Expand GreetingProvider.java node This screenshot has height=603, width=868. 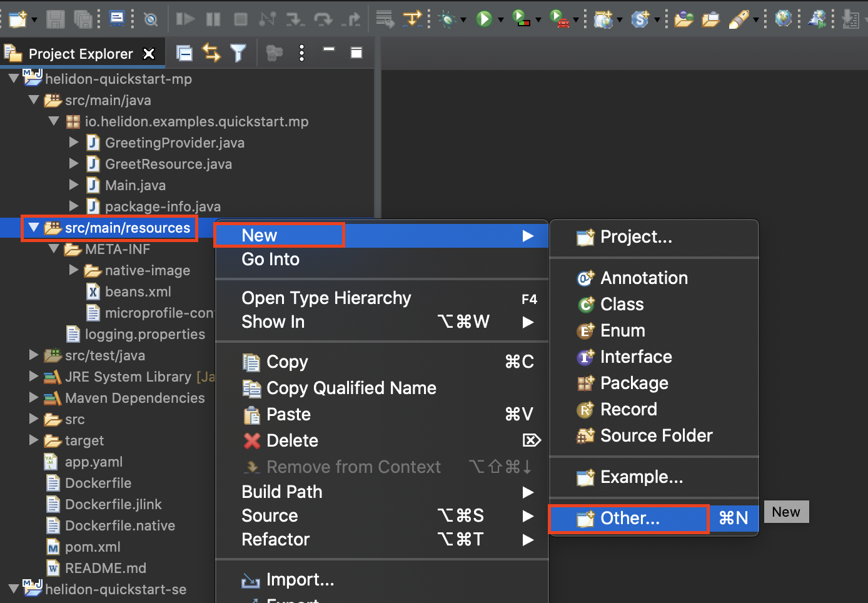click(x=74, y=143)
